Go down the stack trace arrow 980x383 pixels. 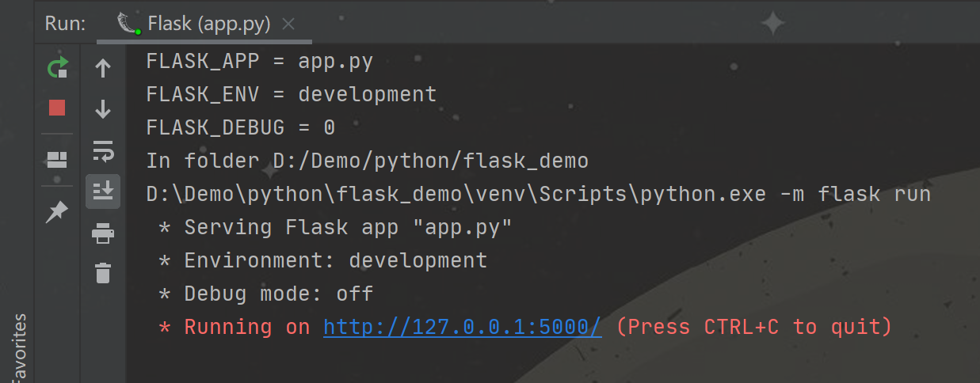click(103, 108)
